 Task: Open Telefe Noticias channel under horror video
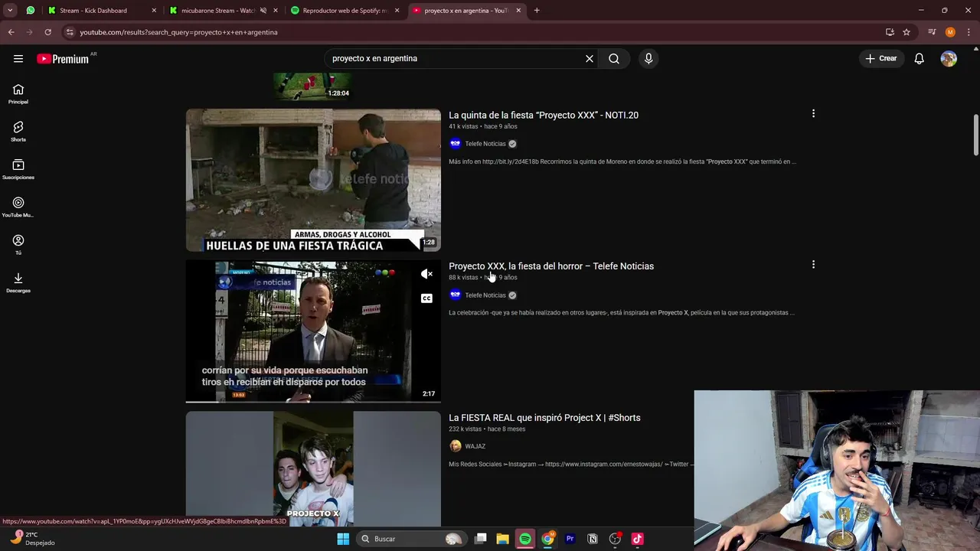pos(485,295)
